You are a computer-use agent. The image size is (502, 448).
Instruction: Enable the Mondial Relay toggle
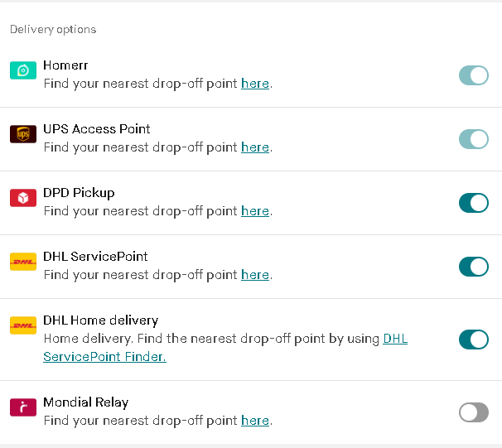click(474, 412)
